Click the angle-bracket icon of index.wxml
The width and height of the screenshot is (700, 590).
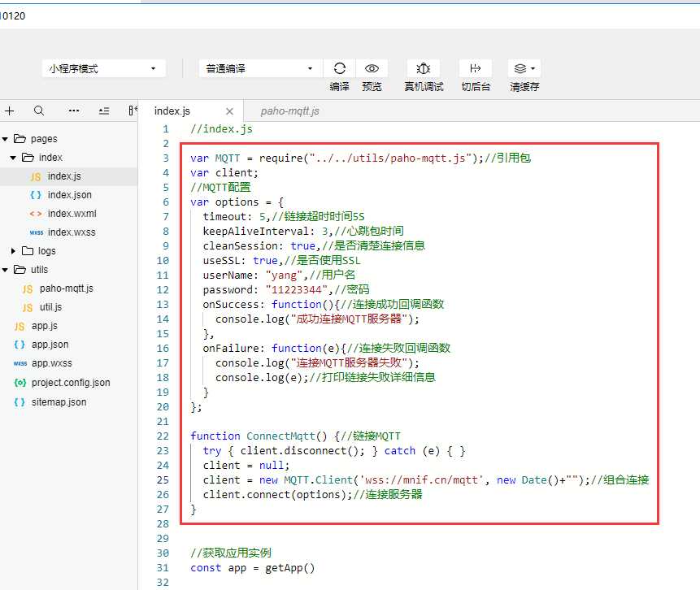[36, 214]
